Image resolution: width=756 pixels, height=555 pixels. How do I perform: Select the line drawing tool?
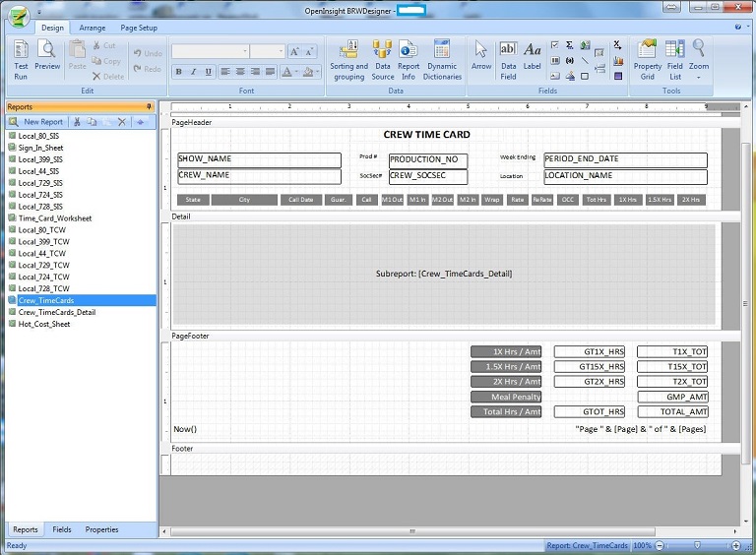tap(585, 61)
